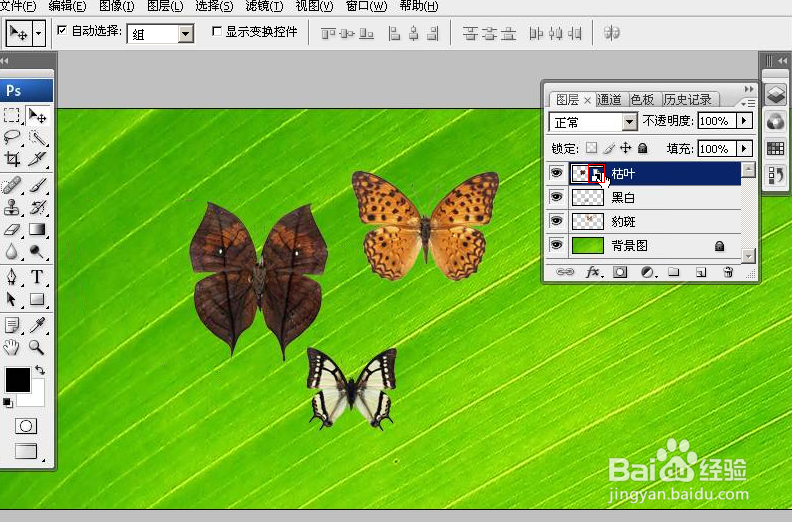Select the Zoom tool
Image resolution: width=792 pixels, height=522 pixels.
click(37, 347)
